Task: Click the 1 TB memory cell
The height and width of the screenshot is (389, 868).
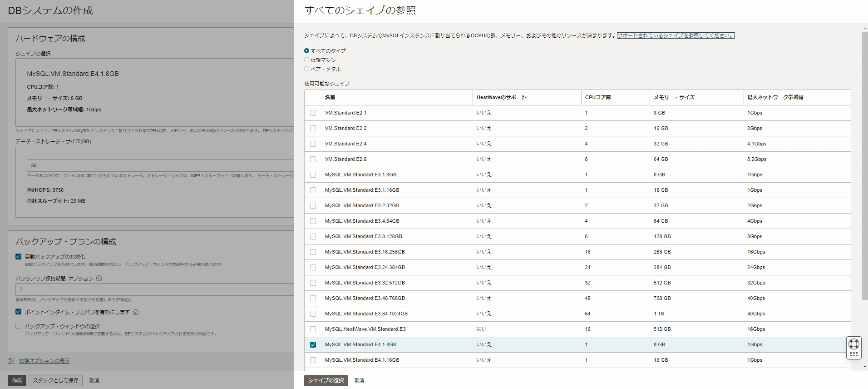Action: click(659, 314)
